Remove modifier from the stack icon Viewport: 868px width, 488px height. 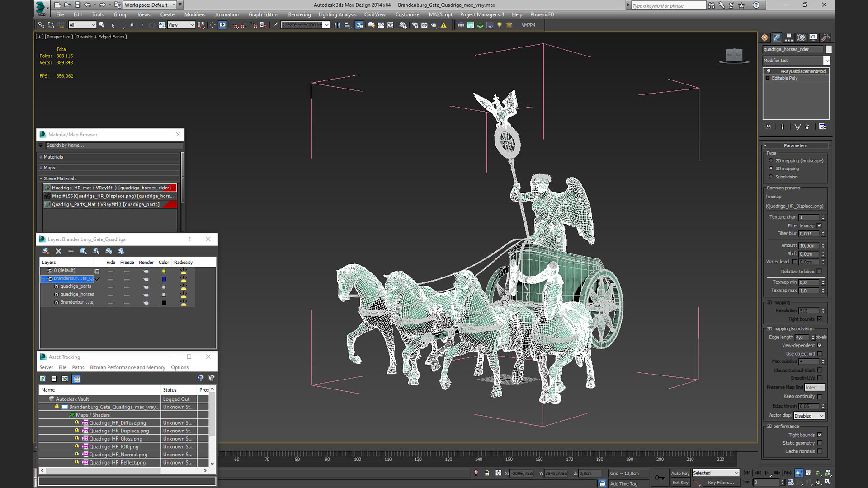click(x=807, y=127)
